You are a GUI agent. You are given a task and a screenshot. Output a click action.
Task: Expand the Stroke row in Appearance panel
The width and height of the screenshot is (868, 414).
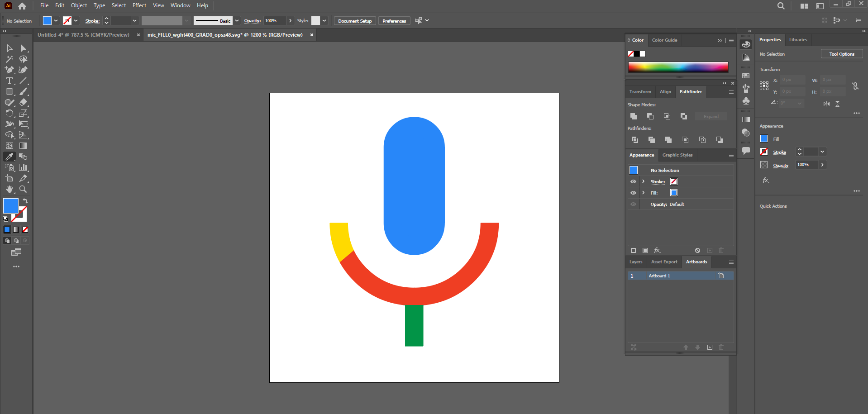pos(643,181)
